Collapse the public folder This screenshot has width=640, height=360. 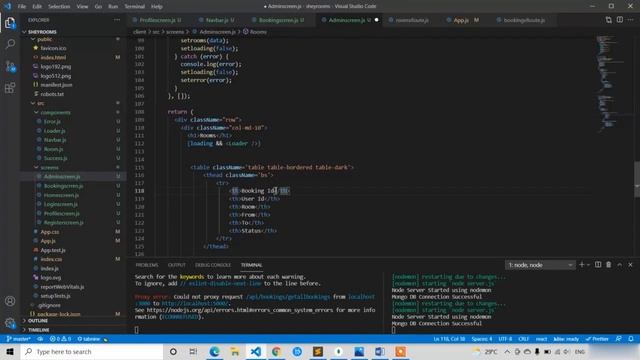pyautogui.click(x=44, y=39)
